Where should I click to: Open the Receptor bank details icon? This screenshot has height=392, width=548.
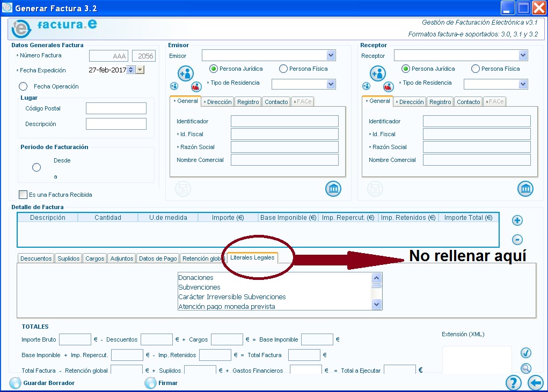point(525,189)
